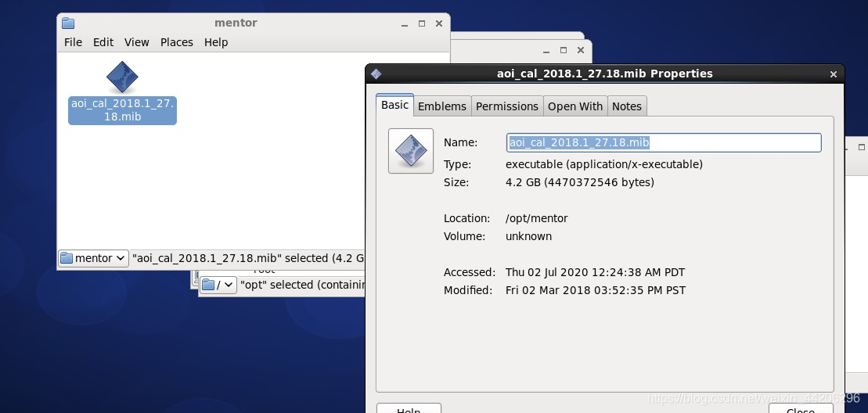
Task: Minimize the window behind mentor
Action: coord(546,50)
